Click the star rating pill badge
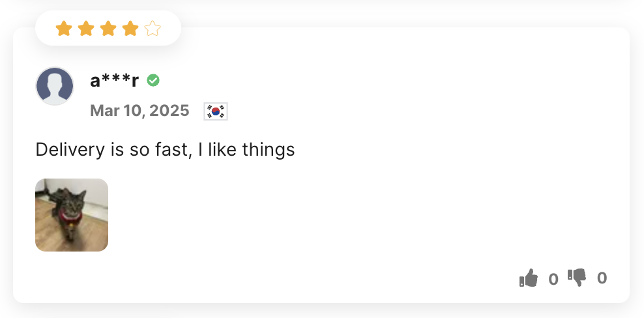 point(108,28)
